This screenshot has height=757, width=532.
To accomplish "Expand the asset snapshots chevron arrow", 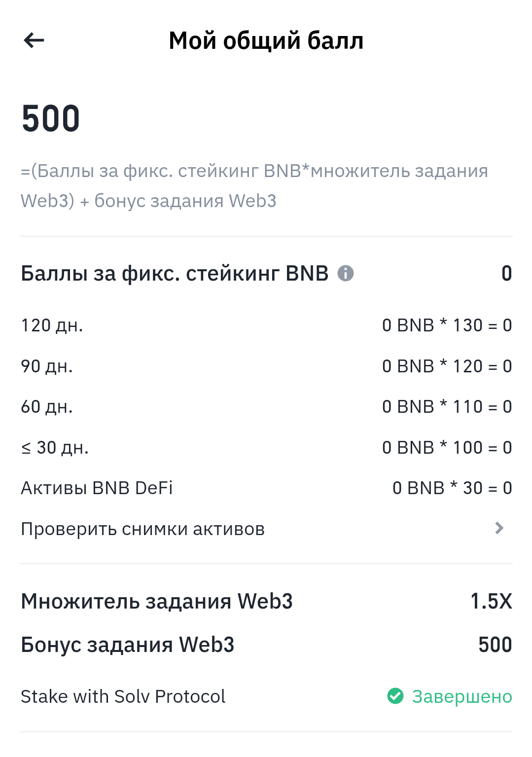I will click(499, 528).
